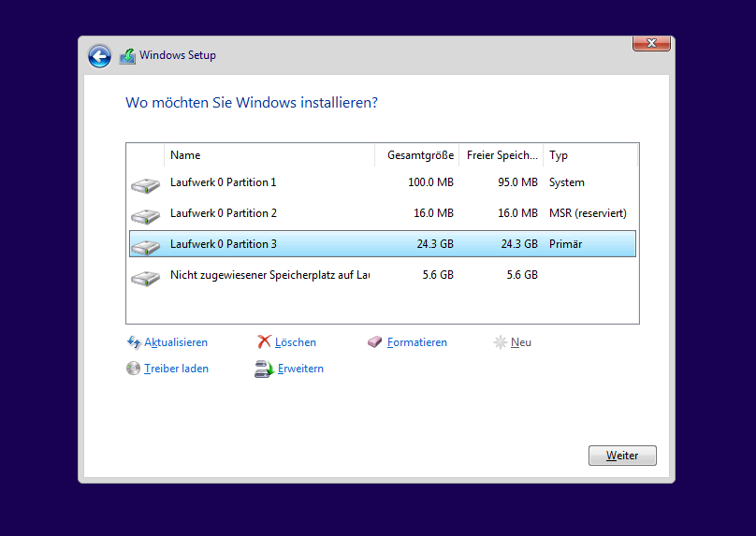Image resolution: width=756 pixels, height=536 pixels.
Task: Click the 95.0 MB free space value
Action: tap(517, 182)
